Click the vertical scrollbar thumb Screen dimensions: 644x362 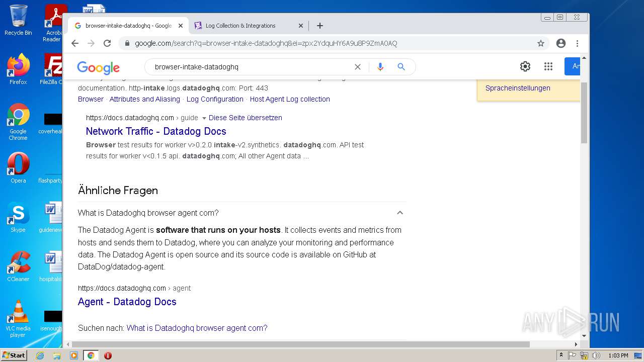[584, 113]
